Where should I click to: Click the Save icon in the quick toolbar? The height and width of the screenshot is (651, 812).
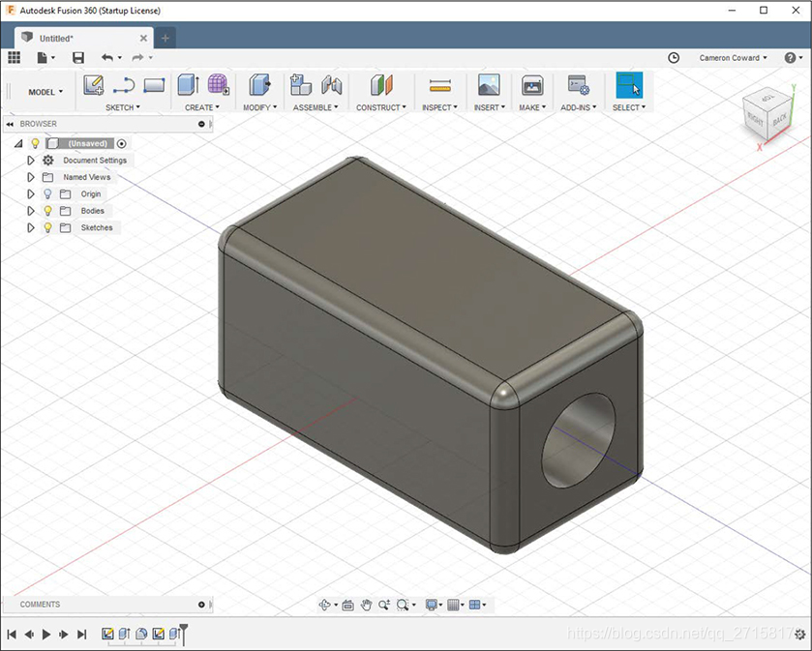[78, 58]
